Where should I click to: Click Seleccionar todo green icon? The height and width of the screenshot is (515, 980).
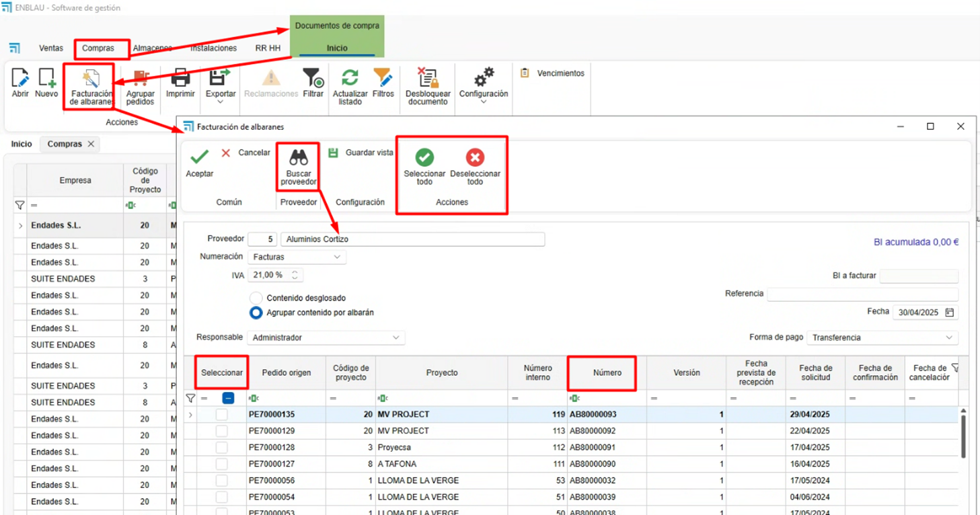(x=424, y=157)
